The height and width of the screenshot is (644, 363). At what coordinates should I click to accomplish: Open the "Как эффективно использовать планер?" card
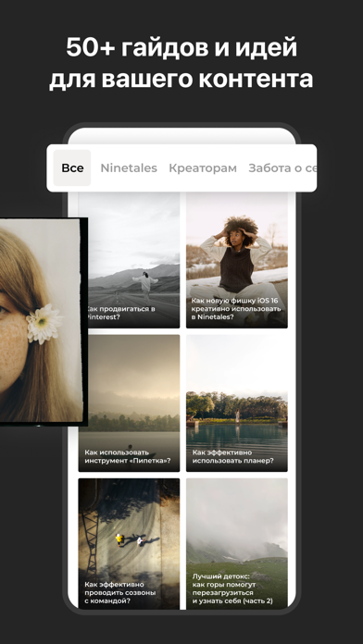pyautogui.click(x=237, y=402)
